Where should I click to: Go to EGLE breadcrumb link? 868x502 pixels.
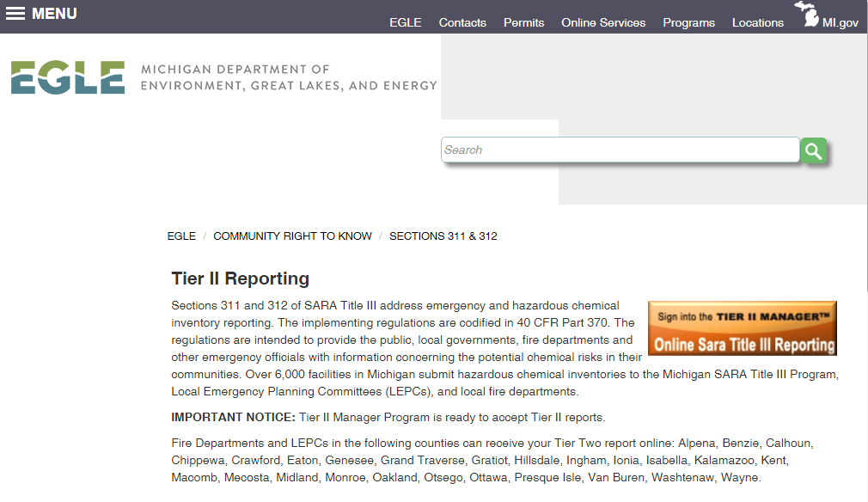(x=181, y=236)
